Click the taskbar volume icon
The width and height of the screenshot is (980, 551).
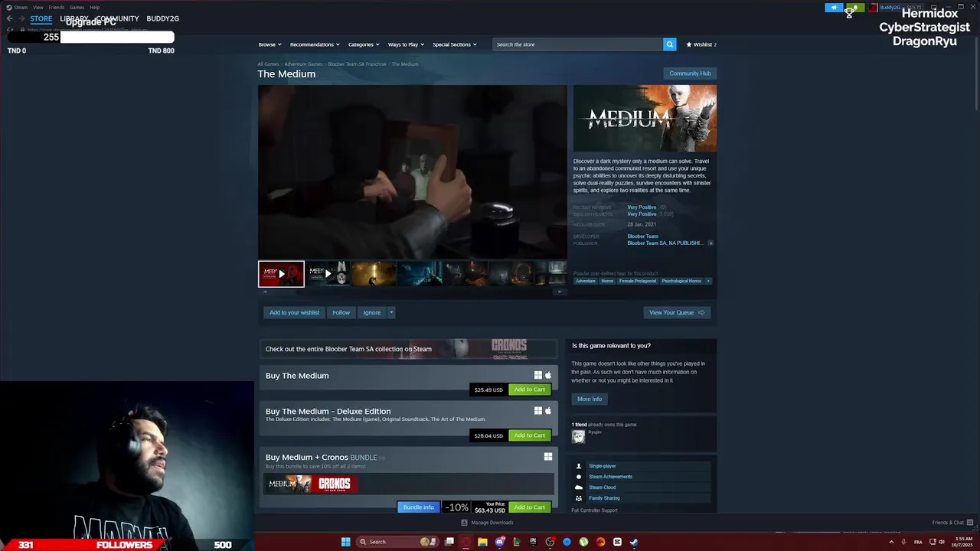[942, 542]
